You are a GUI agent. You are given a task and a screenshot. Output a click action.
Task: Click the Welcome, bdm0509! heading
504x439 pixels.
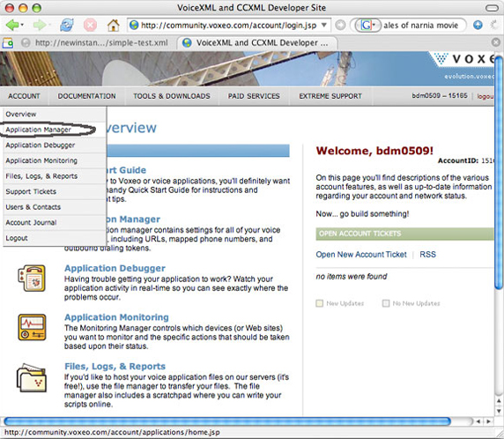pos(374,151)
